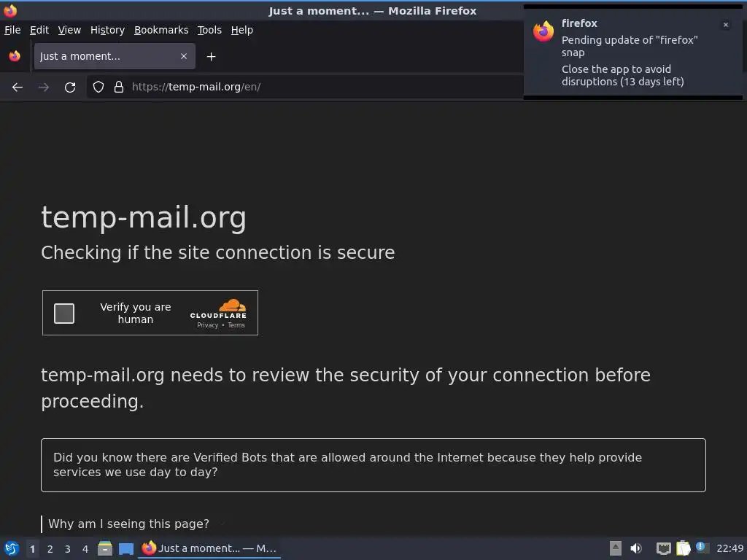The width and height of the screenshot is (747, 560).
Task: Open the Cloudflare Privacy link
Action: pyautogui.click(x=208, y=325)
